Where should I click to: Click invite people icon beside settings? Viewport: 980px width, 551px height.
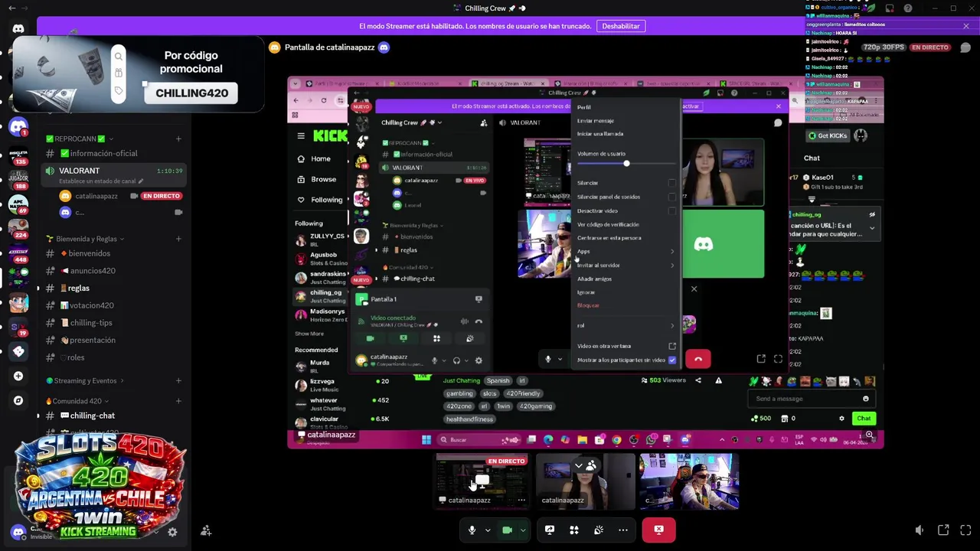(205, 530)
